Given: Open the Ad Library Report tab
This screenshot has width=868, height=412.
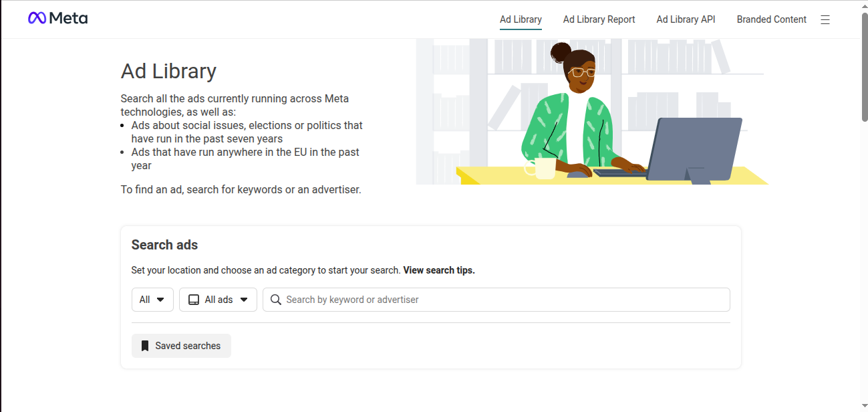Looking at the screenshot, I should click(599, 19).
